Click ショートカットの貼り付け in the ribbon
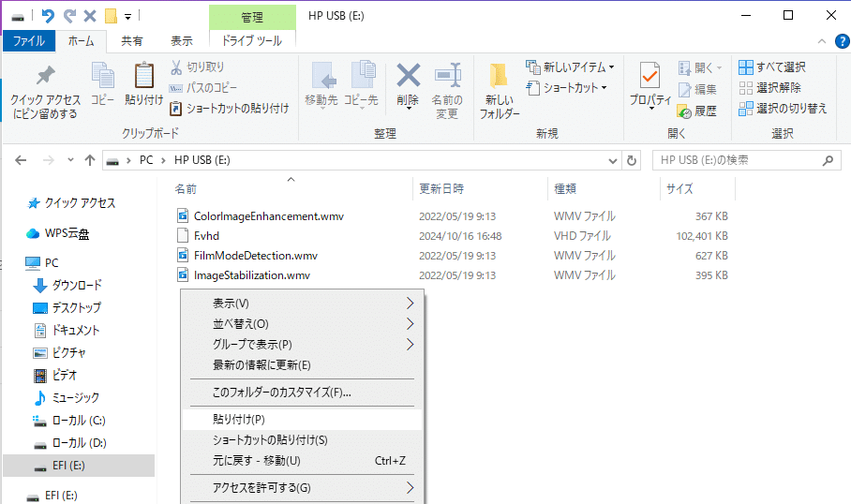Screen dimensions: 851x504 (x=229, y=109)
